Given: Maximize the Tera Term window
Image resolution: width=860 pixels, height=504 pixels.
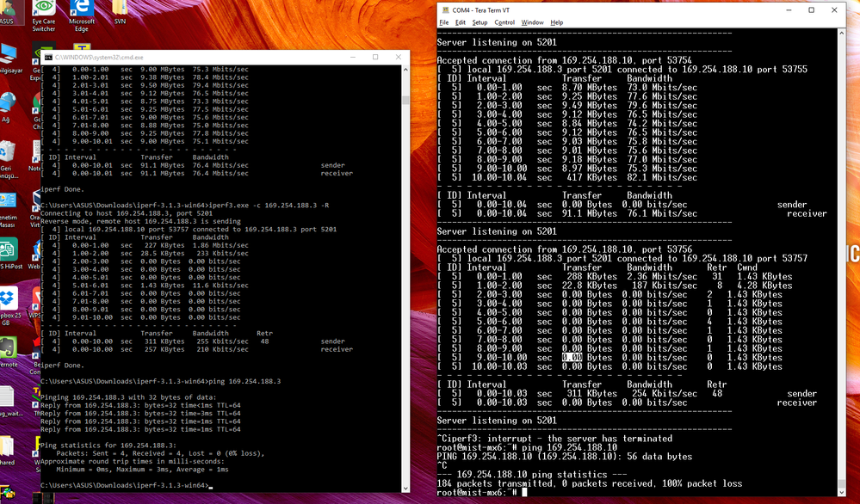Looking at the screenshot, I should [x=809, y=9].
